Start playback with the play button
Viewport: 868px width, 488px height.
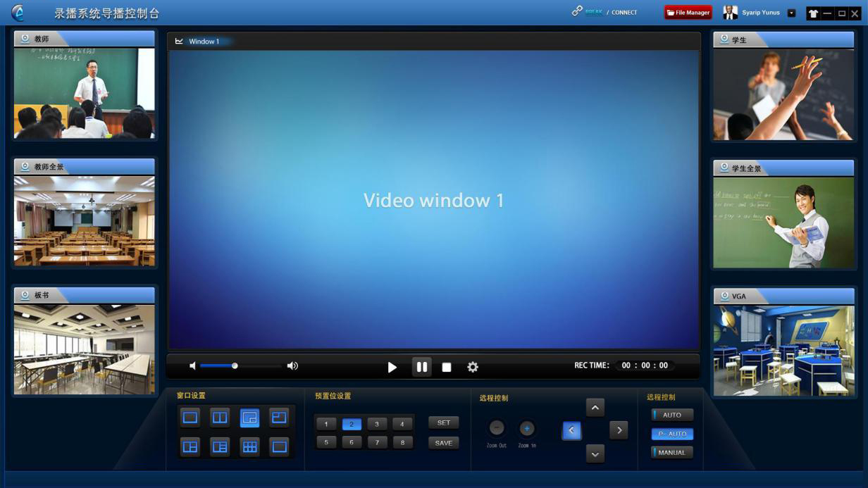[392, 367]
